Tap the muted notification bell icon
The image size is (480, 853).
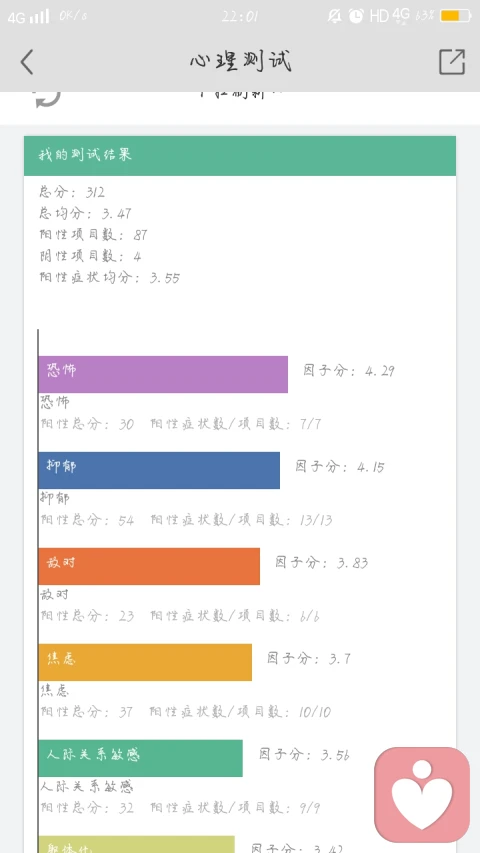tap(334, 16)
